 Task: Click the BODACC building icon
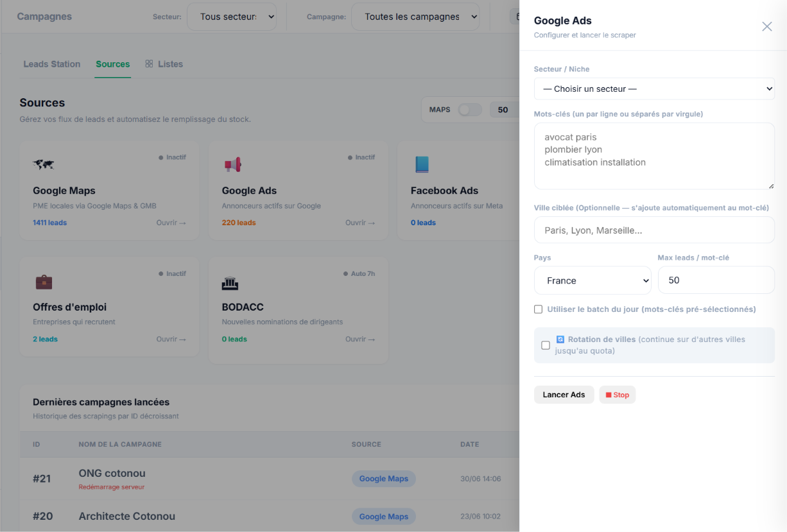(230, 282)
